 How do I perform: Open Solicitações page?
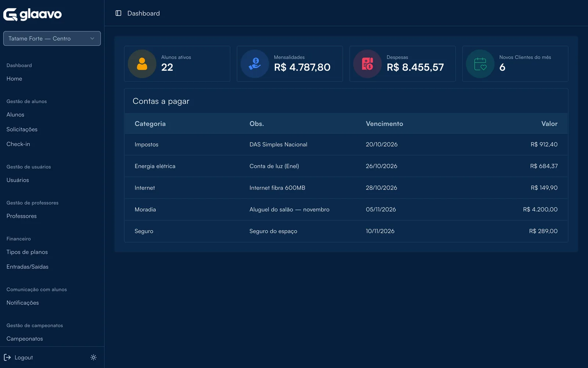(22, 130)
